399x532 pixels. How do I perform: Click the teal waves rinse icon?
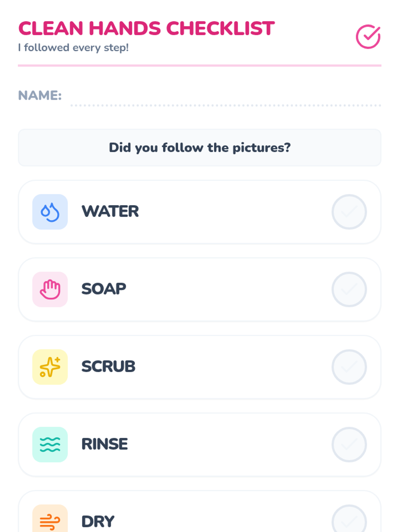click(50, 445)
